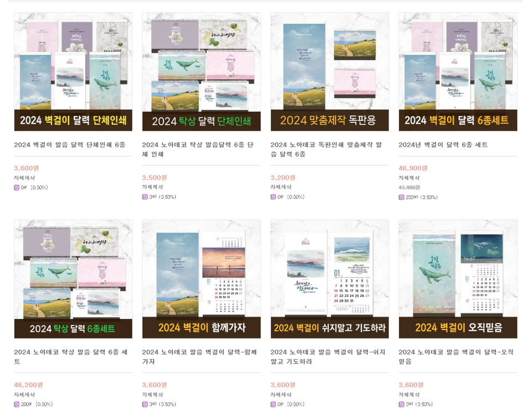This screenshot has height=420, width=532.
Task: Open the 2024 벽걸이 쉬지말고 기도하라 product image
Action: click(x=329, y=279)
